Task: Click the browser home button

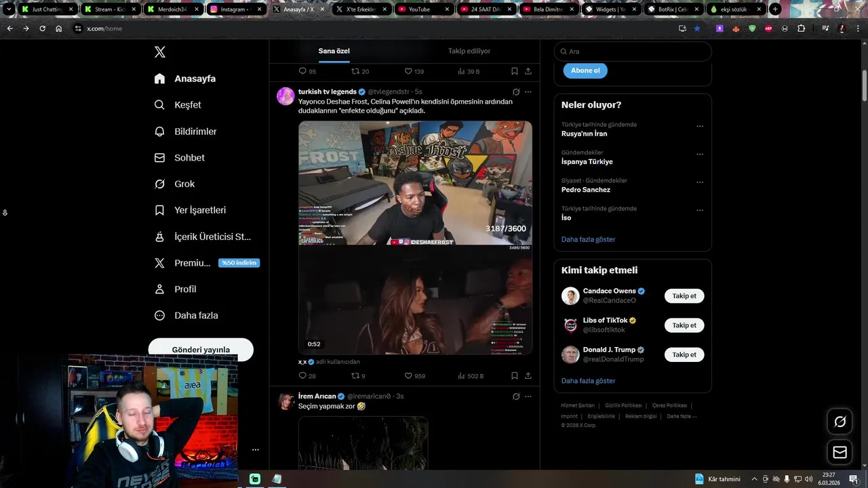Action: 58,28
